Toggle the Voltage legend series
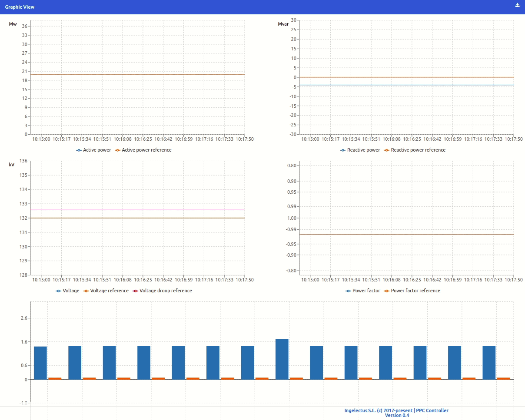The height and width of the screenshot is (420, 525). (67, 291)
